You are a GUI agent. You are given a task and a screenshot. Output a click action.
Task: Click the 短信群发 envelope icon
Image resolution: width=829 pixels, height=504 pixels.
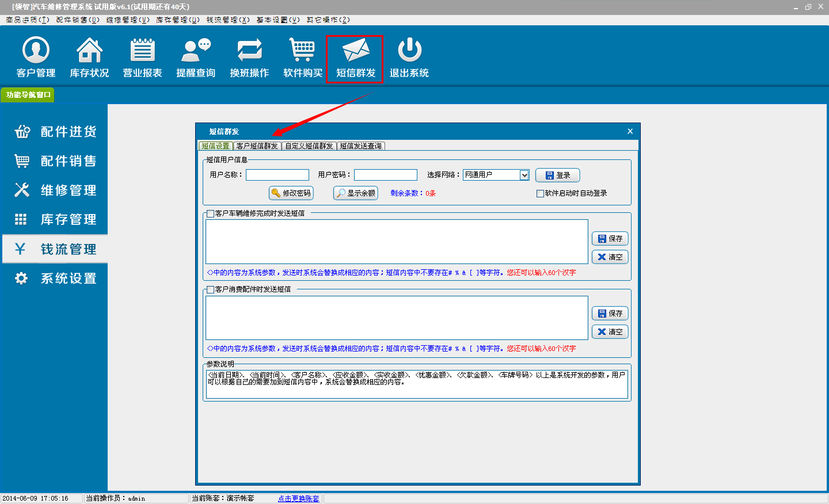355,57
